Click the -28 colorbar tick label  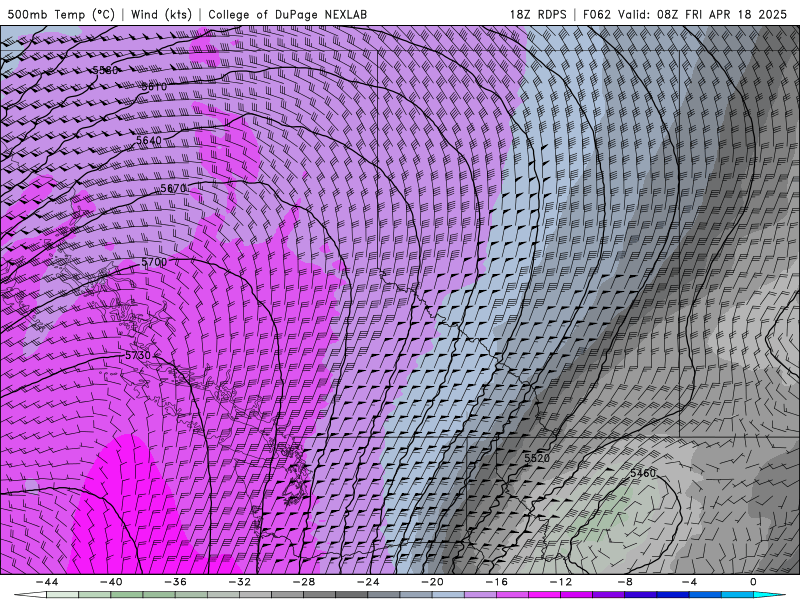[304, 582]
